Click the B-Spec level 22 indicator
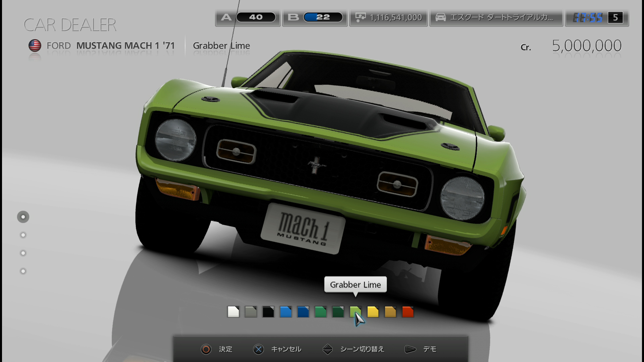This screenshot has width=644, height=362. click(315, 17)
